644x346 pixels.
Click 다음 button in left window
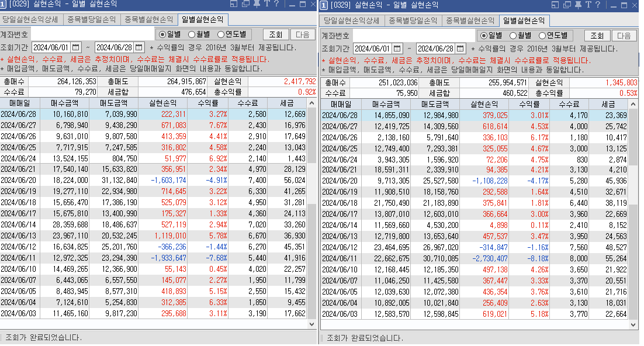tap(302, 35)
